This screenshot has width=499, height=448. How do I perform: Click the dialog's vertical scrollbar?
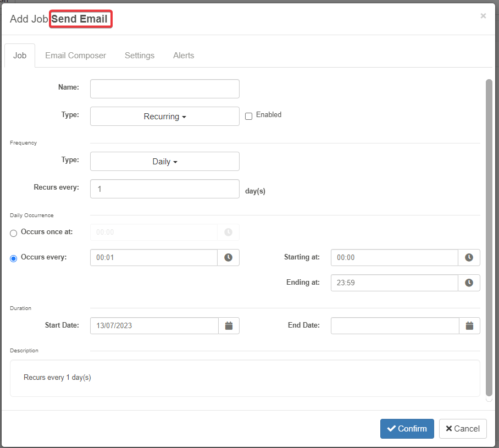489,236
